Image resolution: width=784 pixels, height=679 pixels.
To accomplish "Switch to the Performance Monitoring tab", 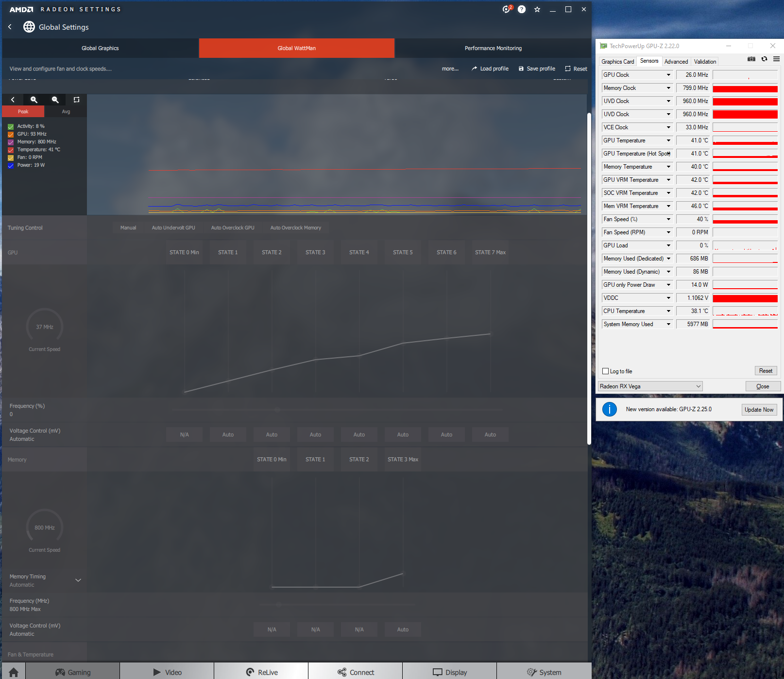I will [493, 48].
